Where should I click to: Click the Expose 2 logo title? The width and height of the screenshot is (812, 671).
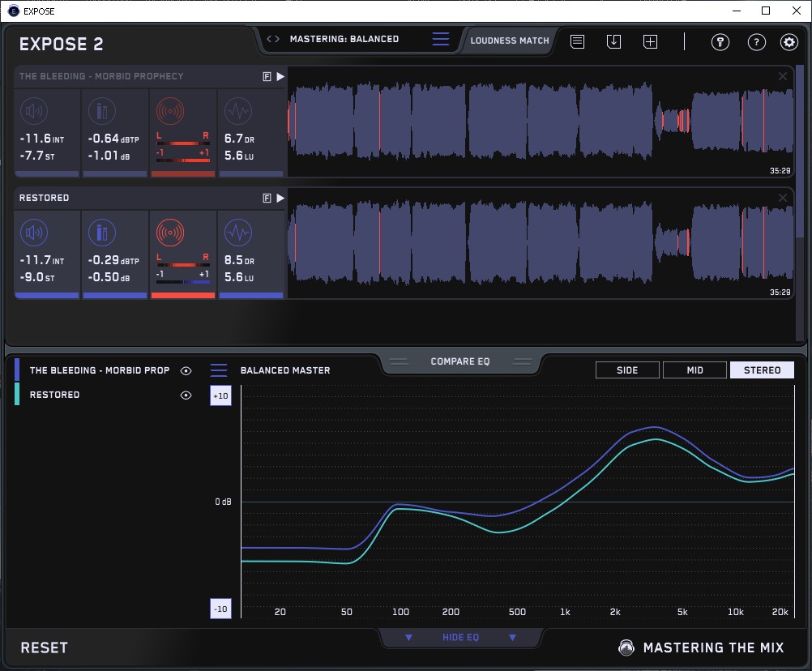pos(61,44)
